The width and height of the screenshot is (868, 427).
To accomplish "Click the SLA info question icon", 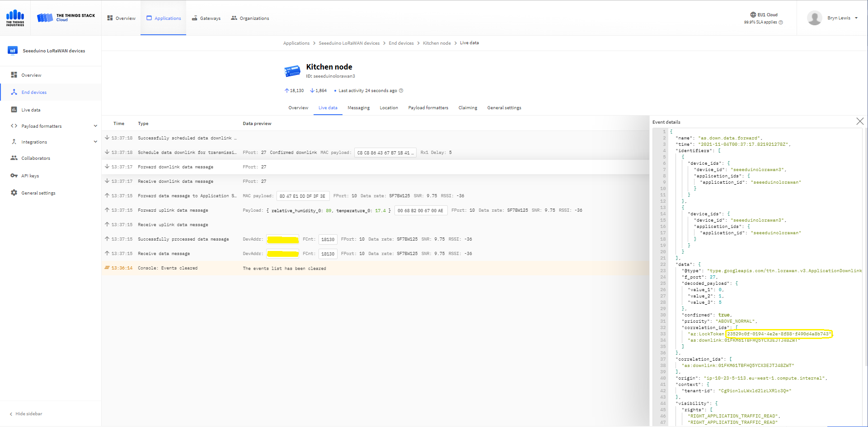I will point(781,22).
